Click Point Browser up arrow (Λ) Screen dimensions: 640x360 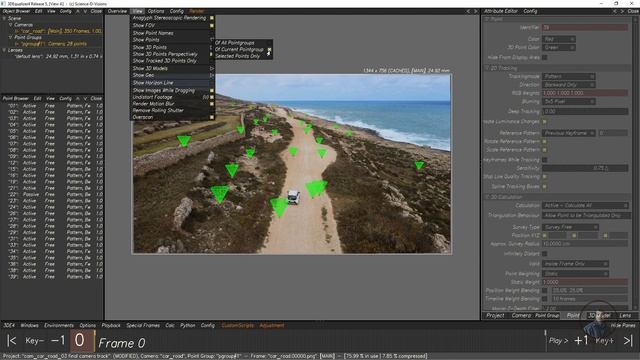point(78,98)
